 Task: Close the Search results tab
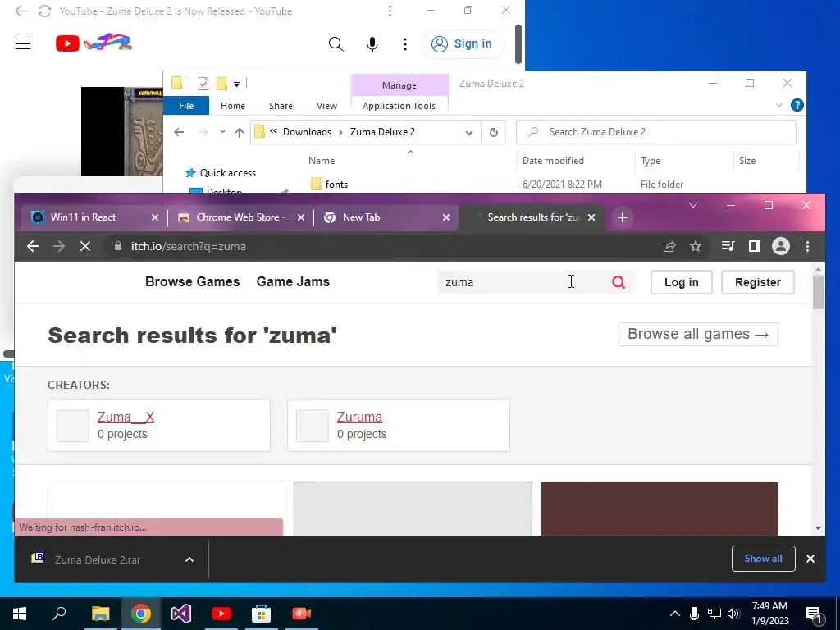pos(591,217)
